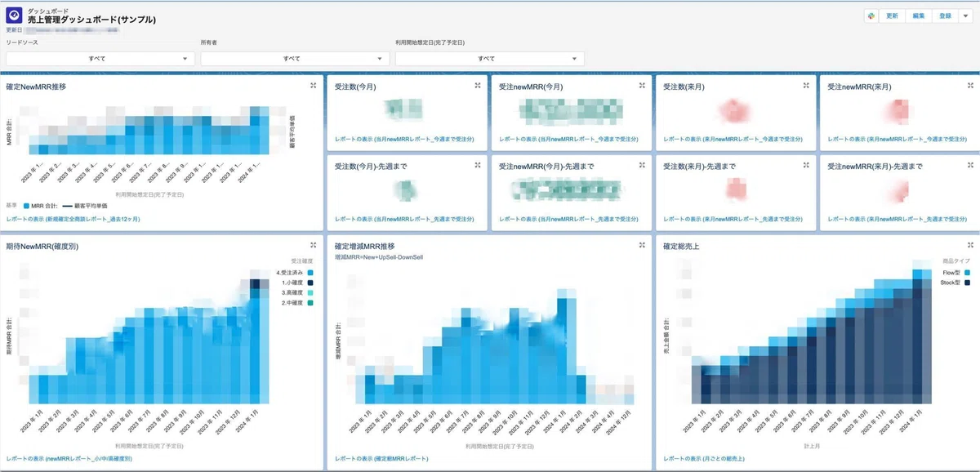
Task: Expand the 確定NewMRR推移 chart
Action: point(314,86)
